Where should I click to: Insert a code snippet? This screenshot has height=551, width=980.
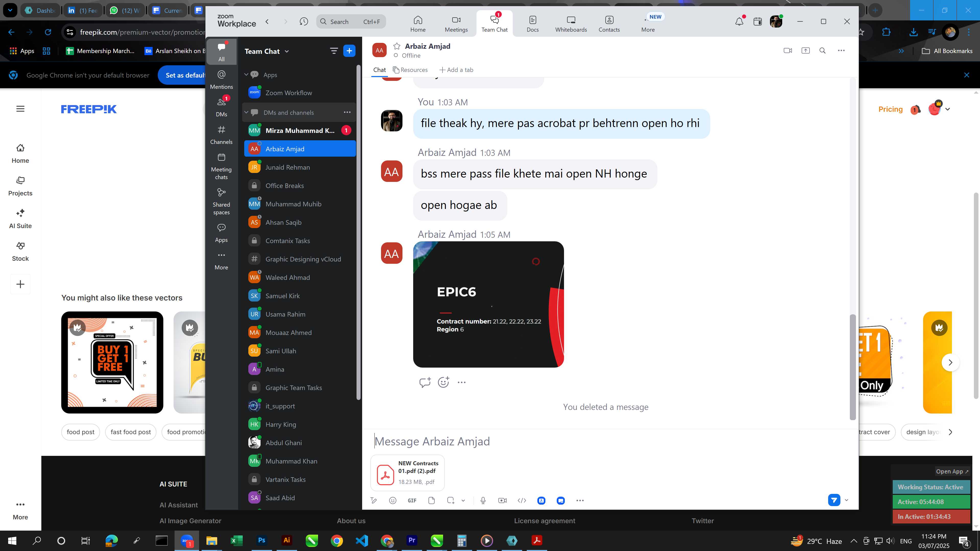[x=522, y=500]
